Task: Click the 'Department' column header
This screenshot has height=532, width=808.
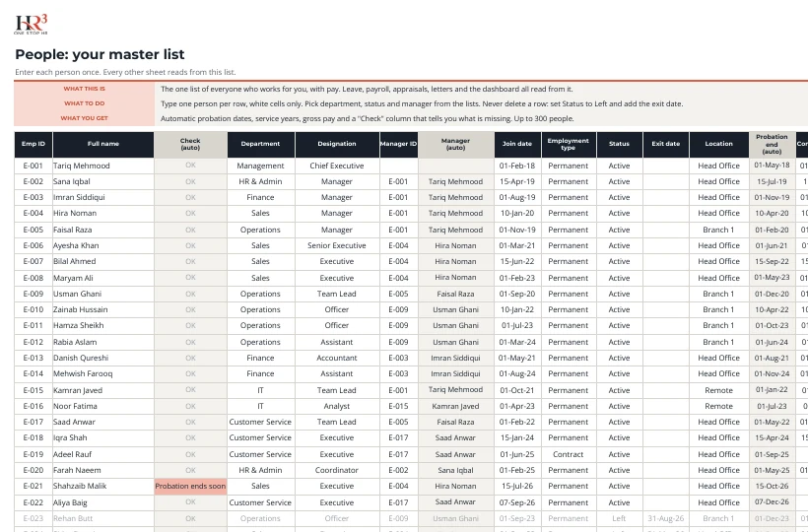Action: pyautogui.click(x=261, y=144)
